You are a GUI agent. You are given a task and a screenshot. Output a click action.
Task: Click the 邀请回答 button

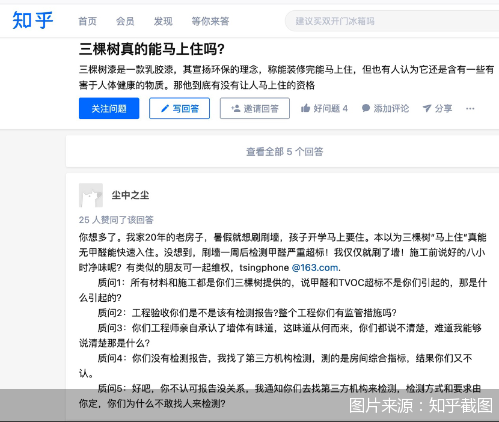(x=255, y=108)
